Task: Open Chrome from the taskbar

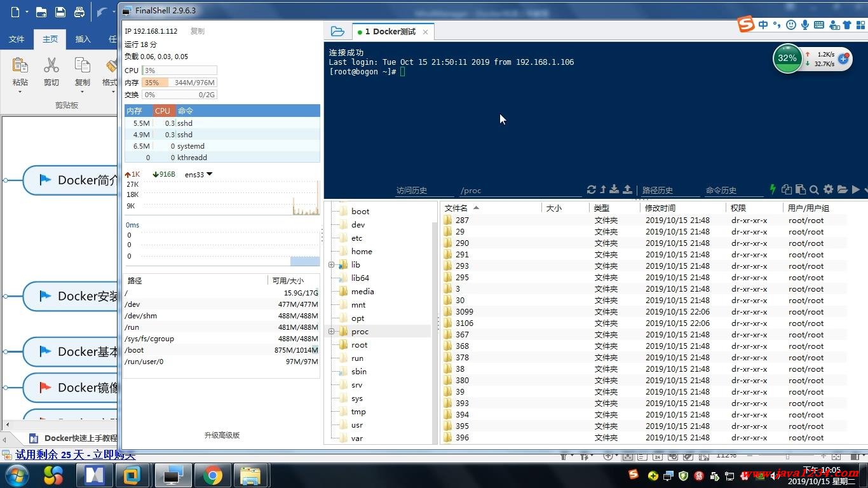Action: [213, 475]
